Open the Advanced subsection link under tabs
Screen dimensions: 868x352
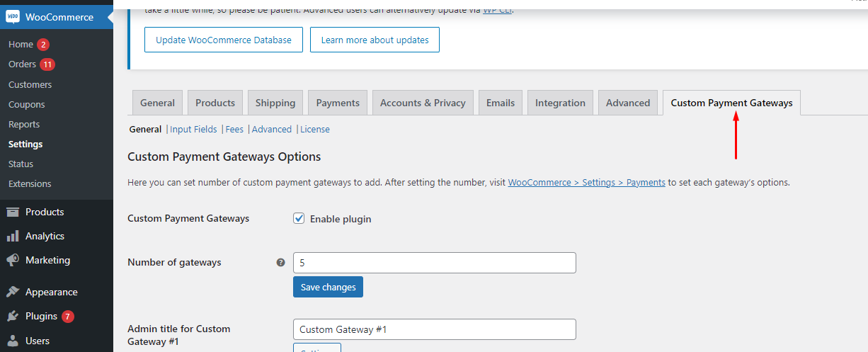(x=272, y=130)
